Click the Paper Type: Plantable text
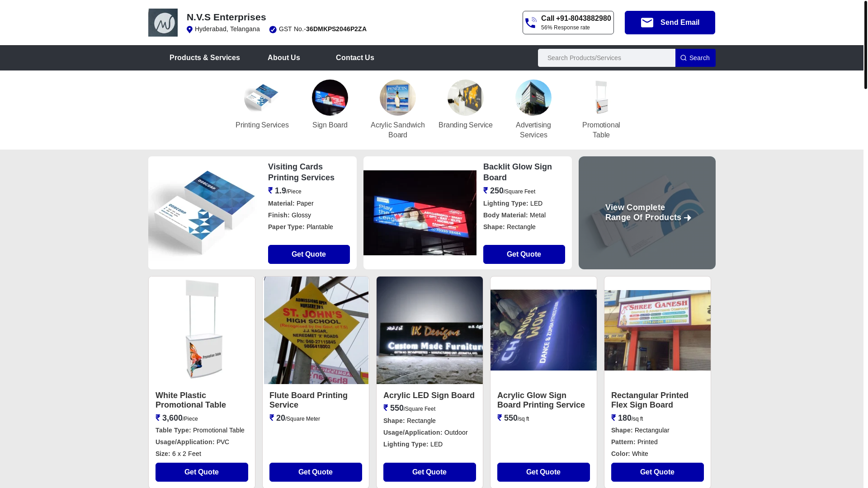The width and height of the screenshot is (868, 488). point(301,227)
